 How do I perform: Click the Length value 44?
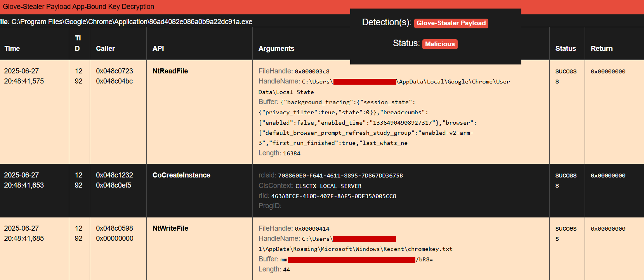(x=286, y=270)
